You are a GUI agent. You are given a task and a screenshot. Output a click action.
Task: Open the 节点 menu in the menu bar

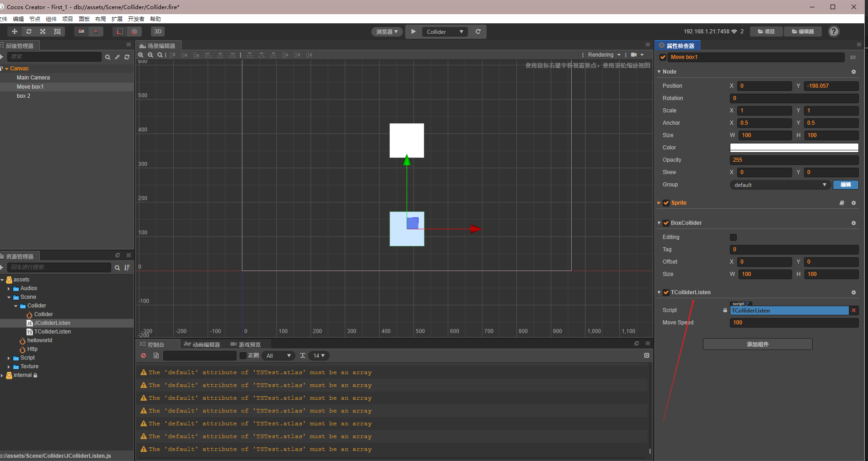(x=34, y=19)
